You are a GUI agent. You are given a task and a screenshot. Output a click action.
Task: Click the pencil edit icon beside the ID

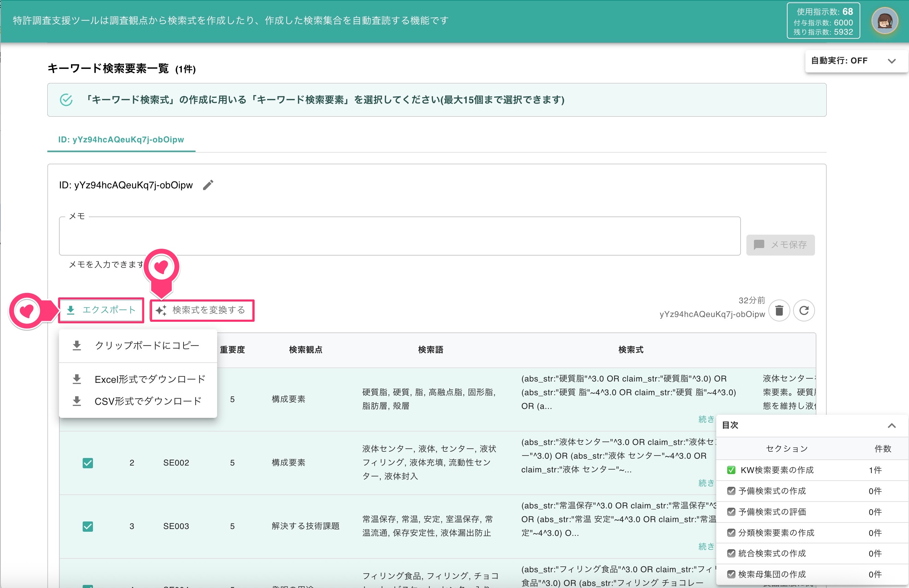[x=208, y=185]
